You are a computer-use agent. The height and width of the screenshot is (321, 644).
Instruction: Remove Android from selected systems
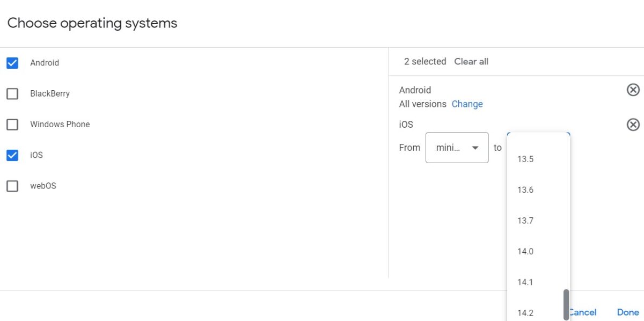pyautogui.click(x=633, y=90)
